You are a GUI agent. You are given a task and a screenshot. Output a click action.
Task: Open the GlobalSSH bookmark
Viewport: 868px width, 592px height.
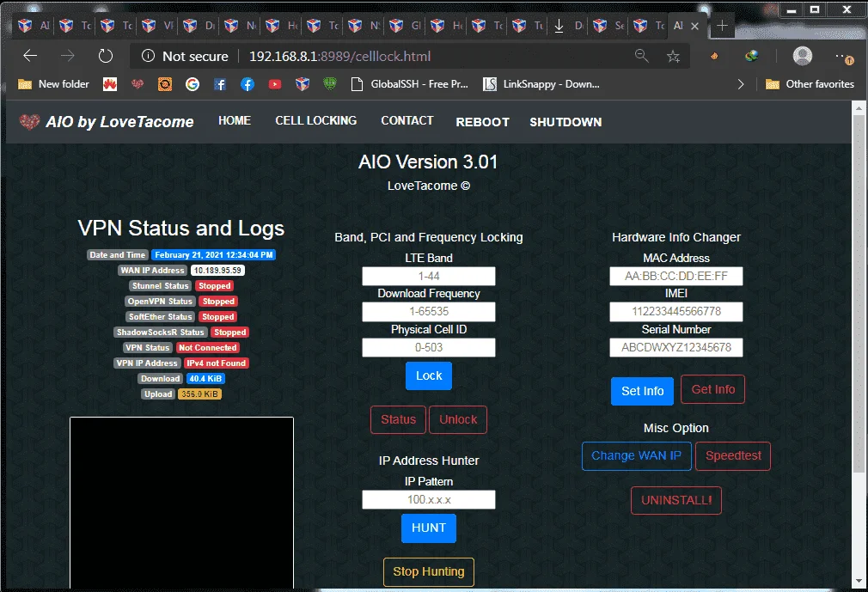(x=410, y=84)
